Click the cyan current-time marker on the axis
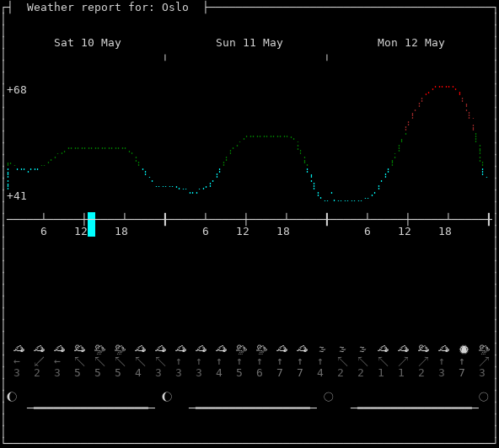The height and width of the screenshot is (448, 499). (x=91, y=224)
